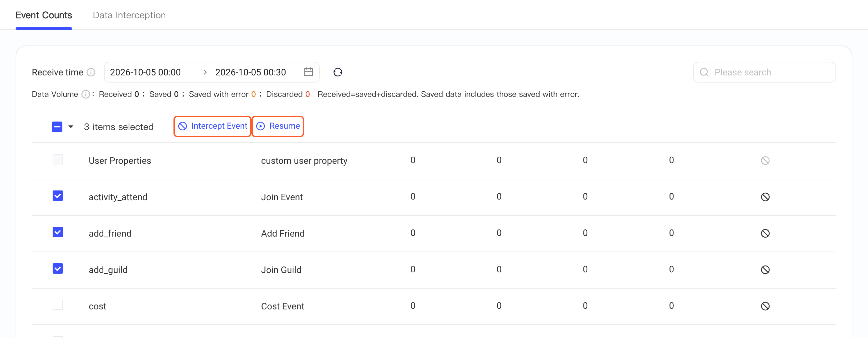868x338 pixels.
Task: Uncheck the add_friend checkbox
Action: [57, 232]
